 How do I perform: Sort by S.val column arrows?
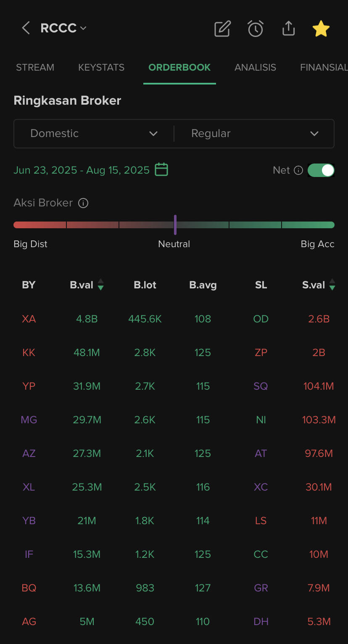pos(332,285)
